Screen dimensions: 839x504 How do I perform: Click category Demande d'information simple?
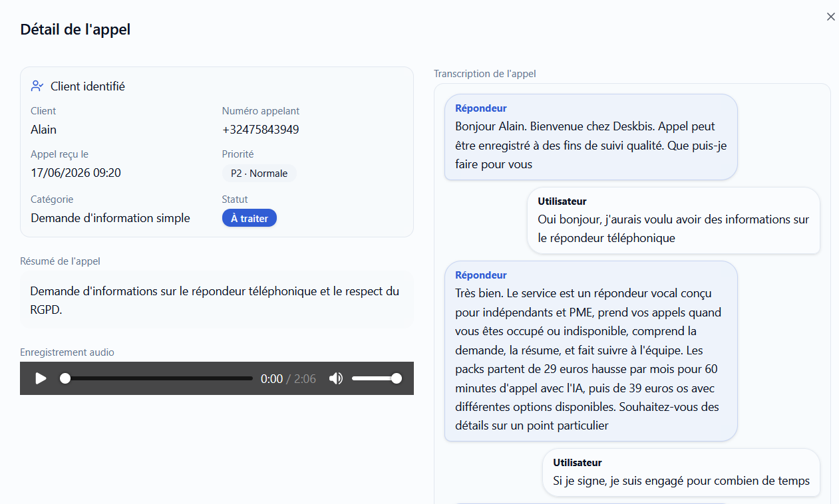coord(110,218)
